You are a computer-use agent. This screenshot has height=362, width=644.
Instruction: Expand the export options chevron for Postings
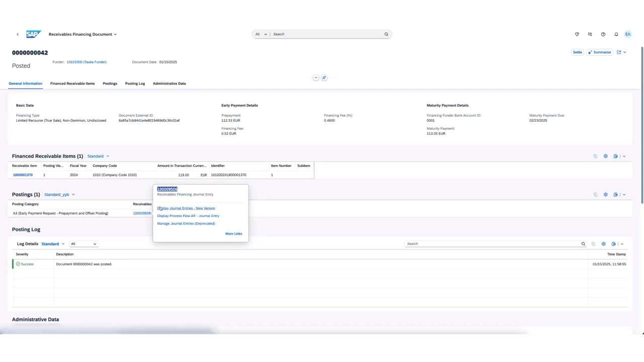pos(624,195)
